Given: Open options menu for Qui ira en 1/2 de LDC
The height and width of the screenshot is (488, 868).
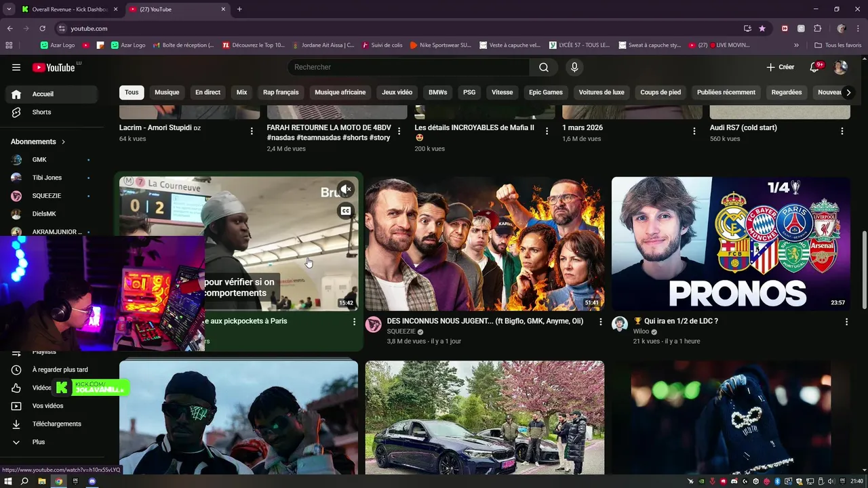Looking at the screenshot, I should 846,322.
